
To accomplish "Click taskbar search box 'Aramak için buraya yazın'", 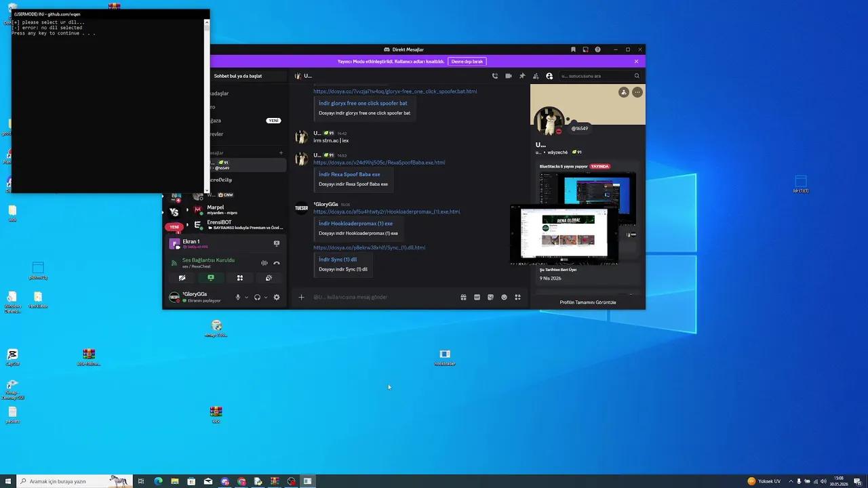I will [x=73, y=481].
